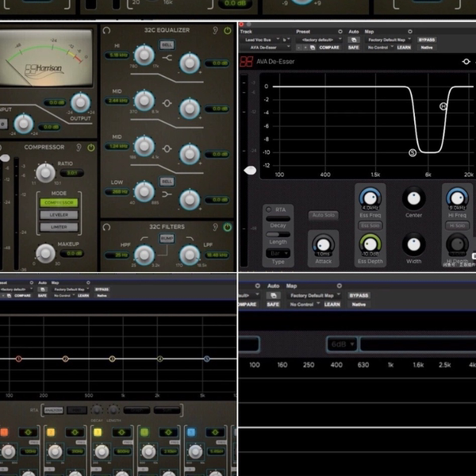Image resolution: width=476 pixels, height=476 pixels.
Task: Click the 32C Filters reset icon
Action: pos(107,227)
